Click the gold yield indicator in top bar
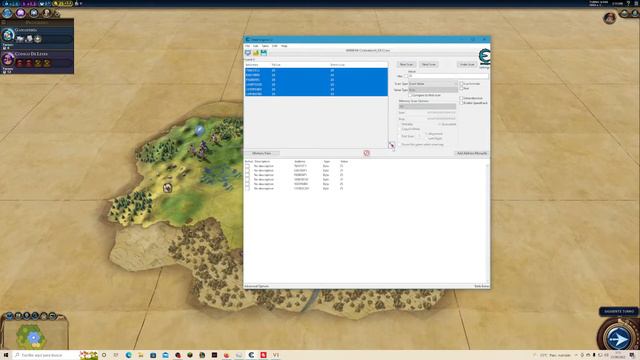Viewport: 640px width, 360px height. (x=63, y=3)
